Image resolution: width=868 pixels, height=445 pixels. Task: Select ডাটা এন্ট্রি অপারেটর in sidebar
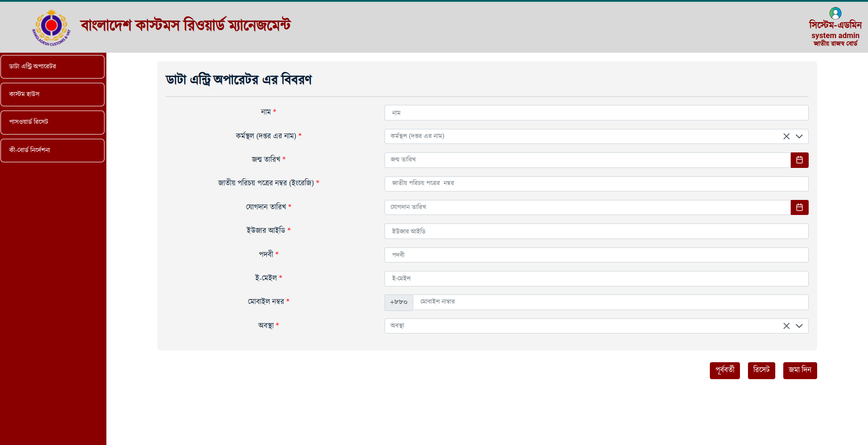click(x=52, y=67)
